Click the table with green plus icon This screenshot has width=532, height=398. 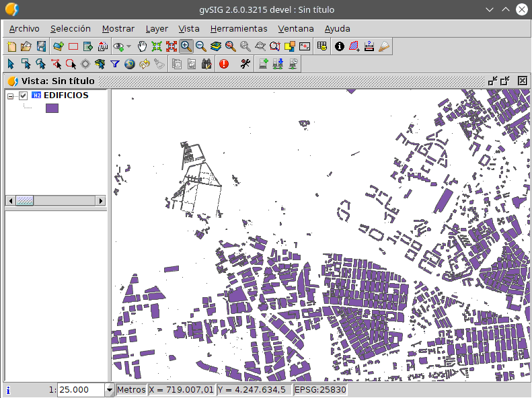(88, 46)
